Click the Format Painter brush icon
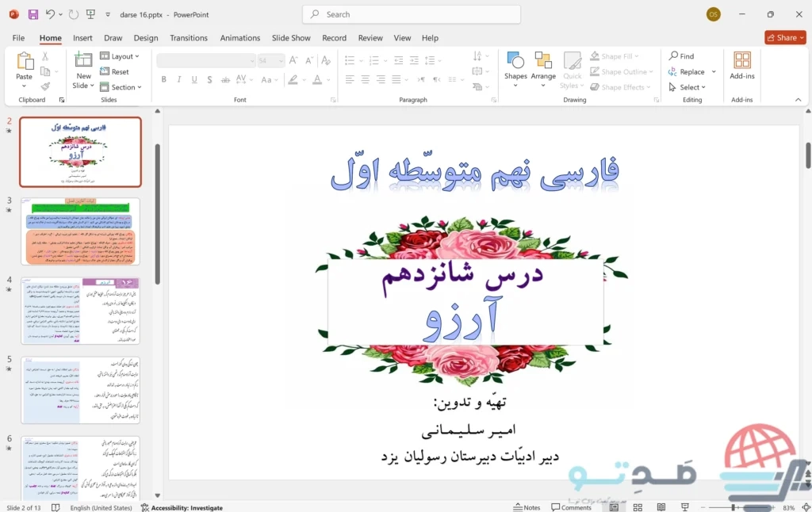Image resolution: width=812 pixels, height=512 pixels. (x=45, y=86)
